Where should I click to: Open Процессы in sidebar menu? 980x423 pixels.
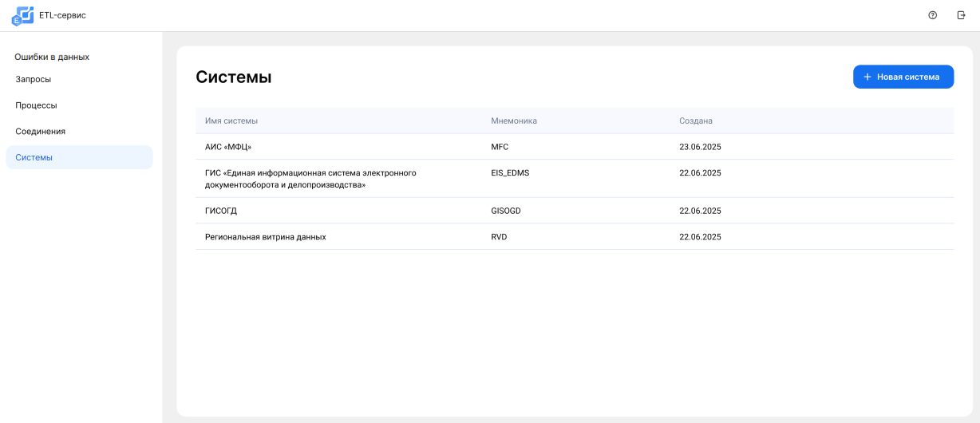point(36,105)
